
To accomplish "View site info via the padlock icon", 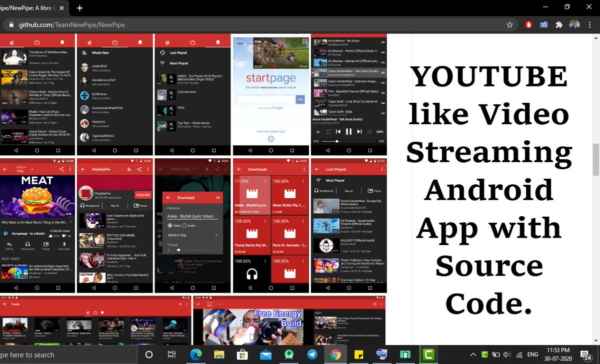I will point(11,24).
